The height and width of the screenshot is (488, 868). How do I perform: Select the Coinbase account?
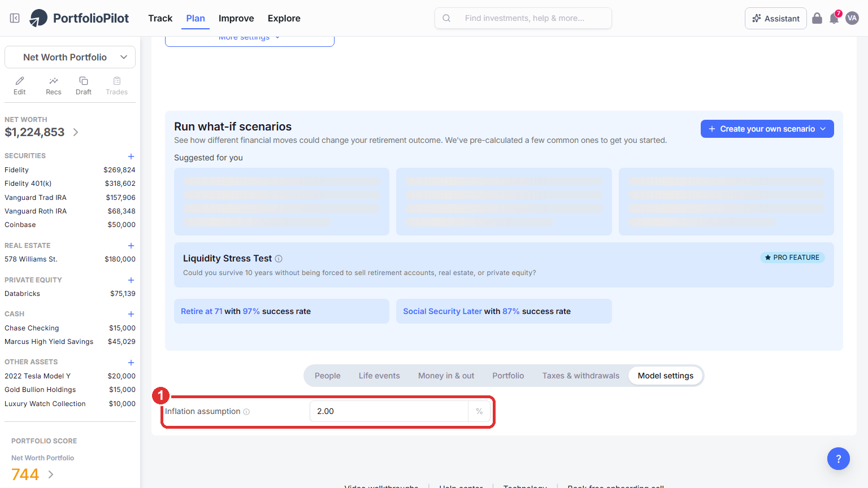pos(70,225)
